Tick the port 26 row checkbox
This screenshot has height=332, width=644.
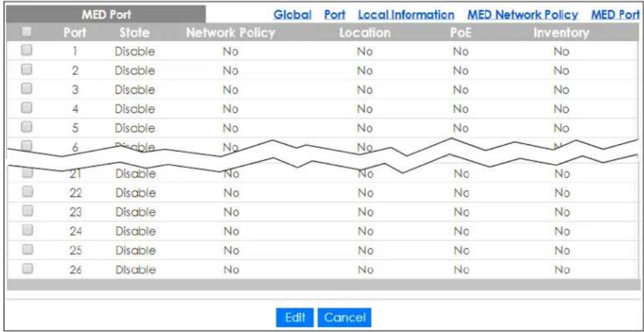pyautogui.click(x=27, y=268)
